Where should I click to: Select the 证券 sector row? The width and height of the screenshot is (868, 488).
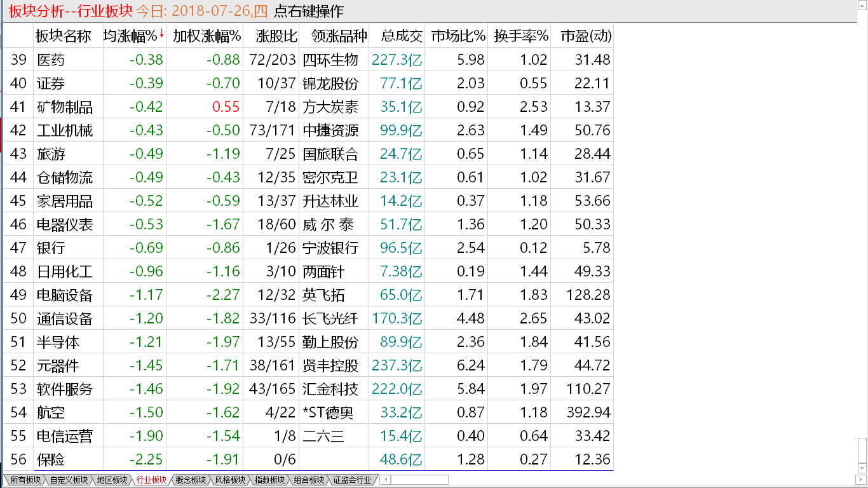[308, 83]
